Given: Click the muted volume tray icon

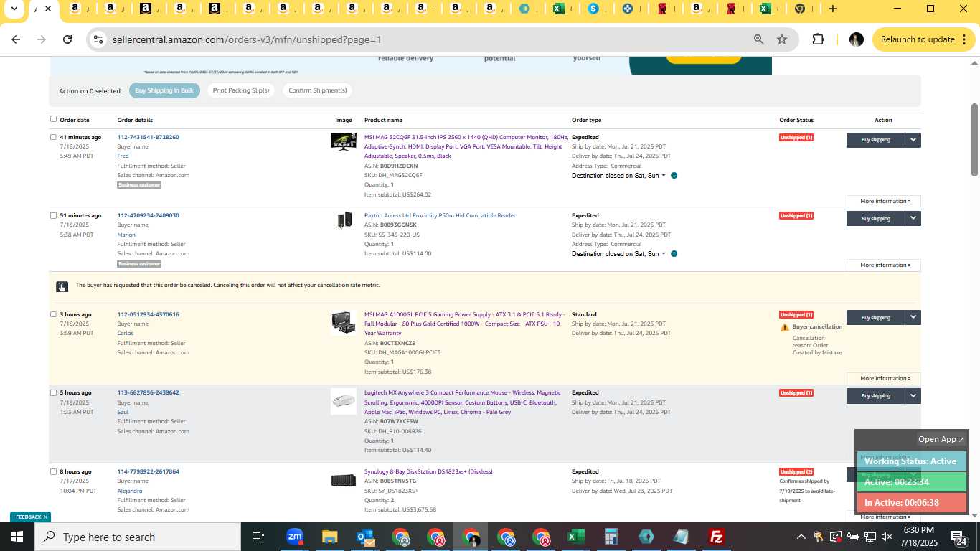Looking at the screenshot, I should (887, 537).
